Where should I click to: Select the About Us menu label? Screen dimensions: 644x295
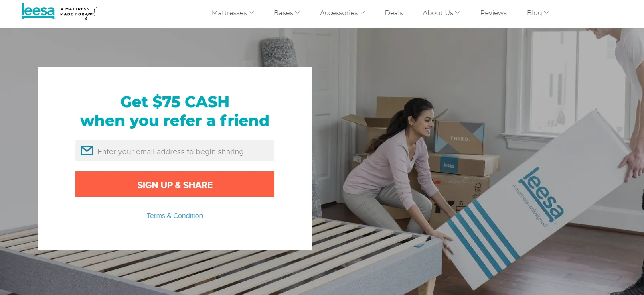coord(438,13)
